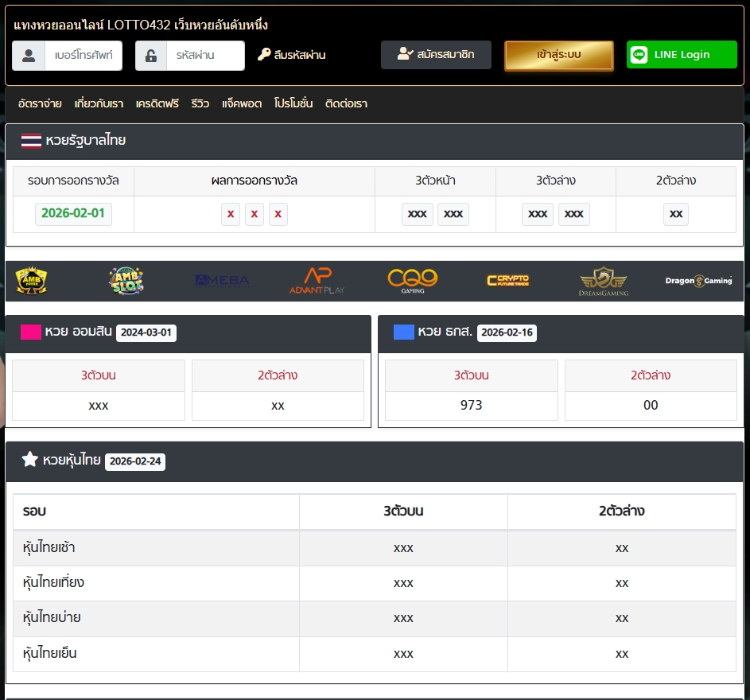Click the Thai flag icon
Image resolution: width=750 pixels, height=700 pixels.
tap(31, 142)
